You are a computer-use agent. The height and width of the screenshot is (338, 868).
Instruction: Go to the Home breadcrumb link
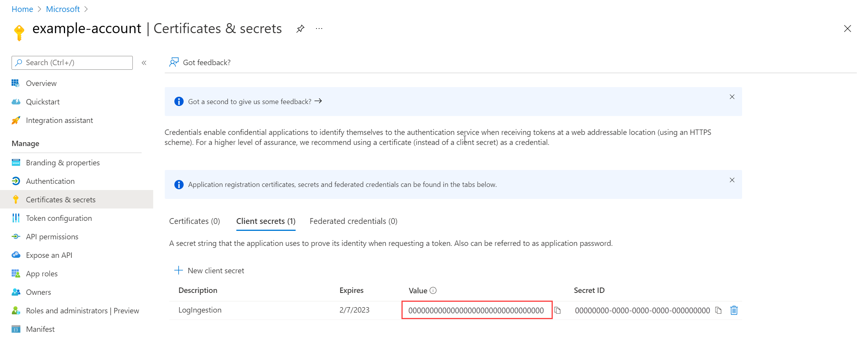[22, 9]
